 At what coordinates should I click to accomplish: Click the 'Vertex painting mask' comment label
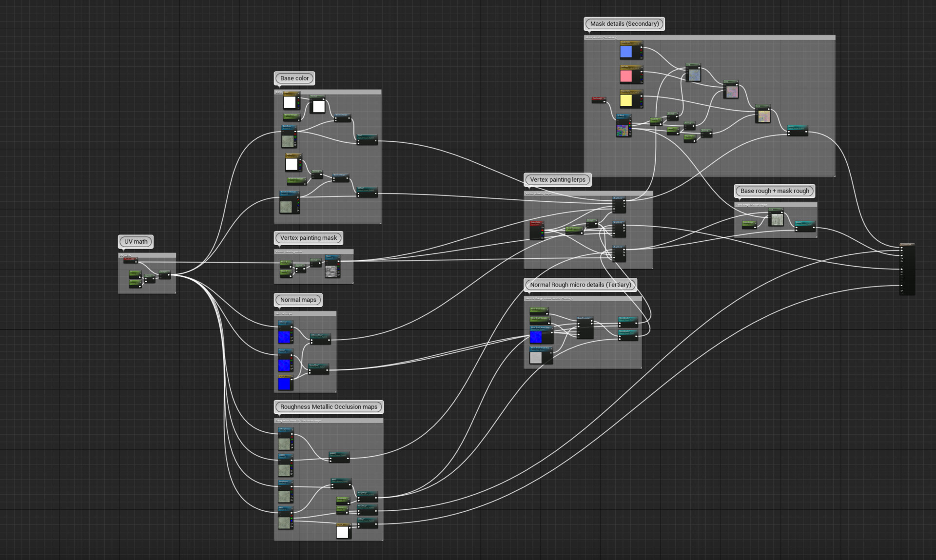(308, 238)
